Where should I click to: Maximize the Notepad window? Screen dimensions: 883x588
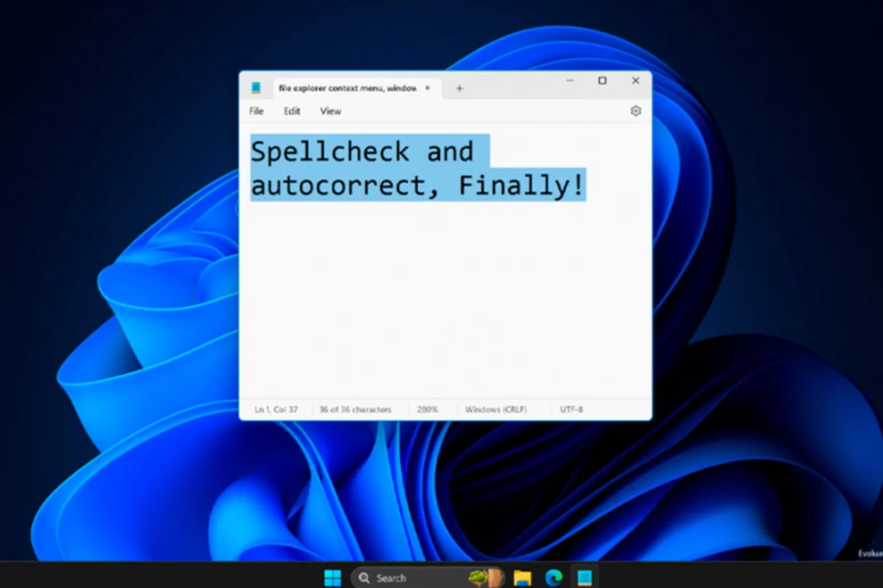[x=602, y=81]
